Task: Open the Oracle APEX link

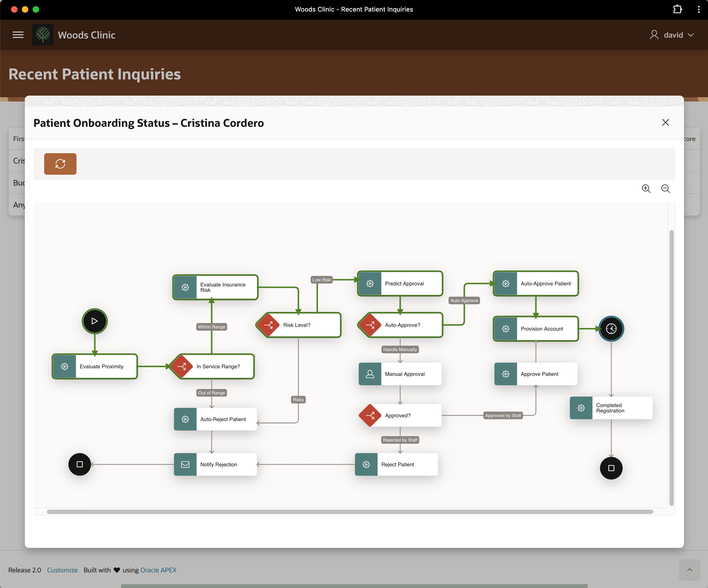Action: point(158,570)
